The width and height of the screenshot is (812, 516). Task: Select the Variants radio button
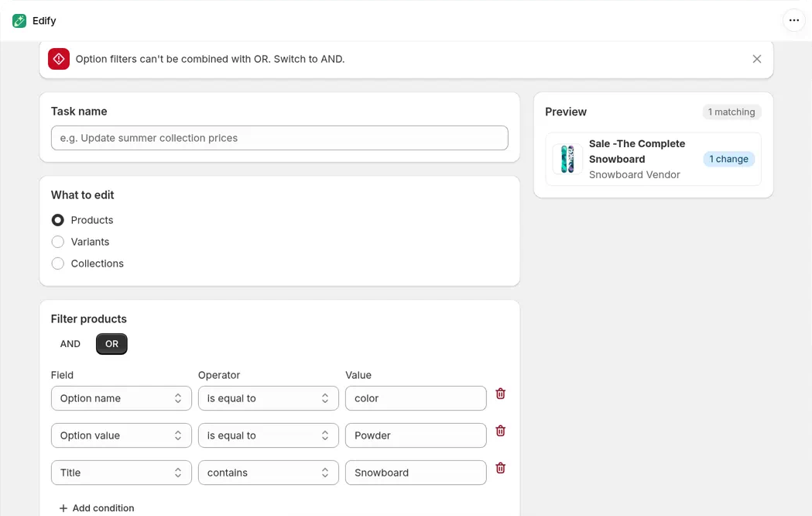pyautogui.click(x=58, y=242)
